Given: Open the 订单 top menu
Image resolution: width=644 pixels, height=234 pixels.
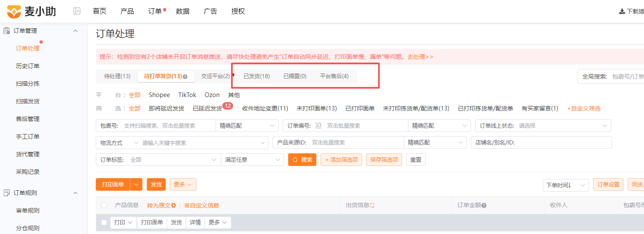Looking at the screenshot, I should 155,11.
